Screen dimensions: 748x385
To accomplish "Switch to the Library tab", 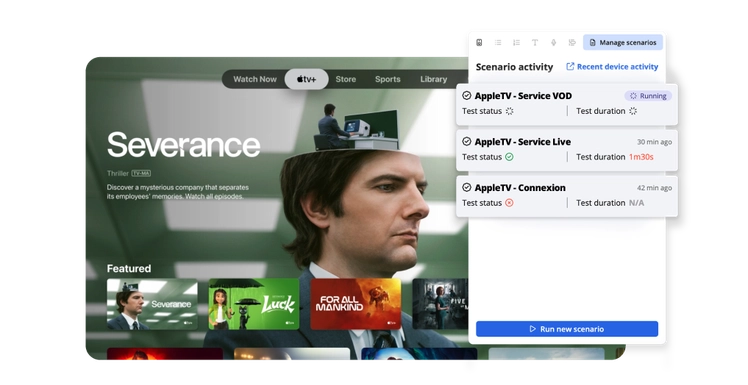I will (433, 79).
